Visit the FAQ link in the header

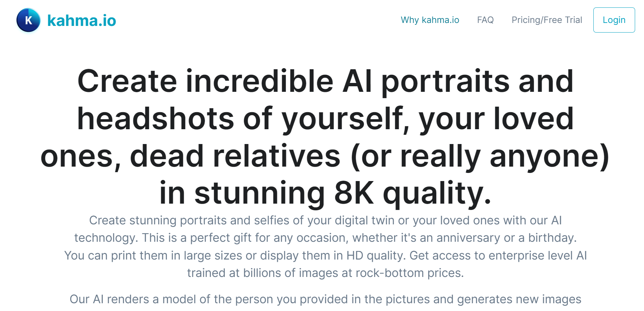pyautogui.click(x=485, y=20)
